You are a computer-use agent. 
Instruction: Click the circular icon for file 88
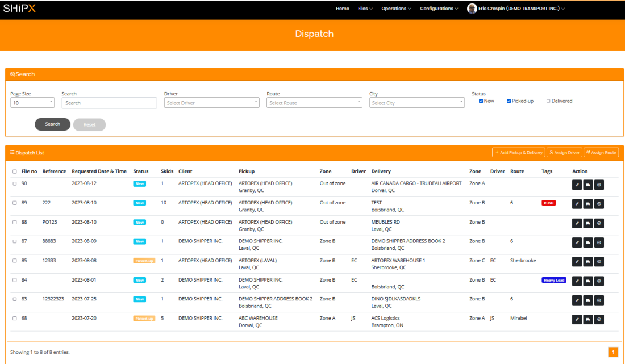pos(599,223)
